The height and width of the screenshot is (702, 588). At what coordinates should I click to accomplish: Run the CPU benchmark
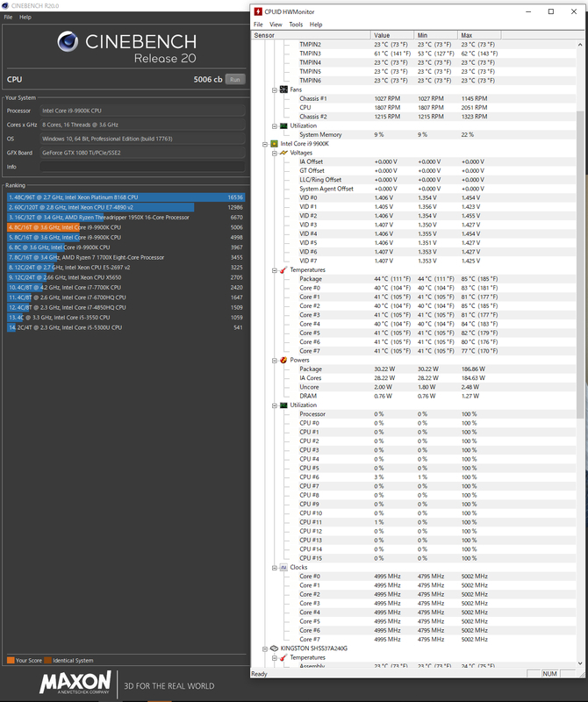235,79
